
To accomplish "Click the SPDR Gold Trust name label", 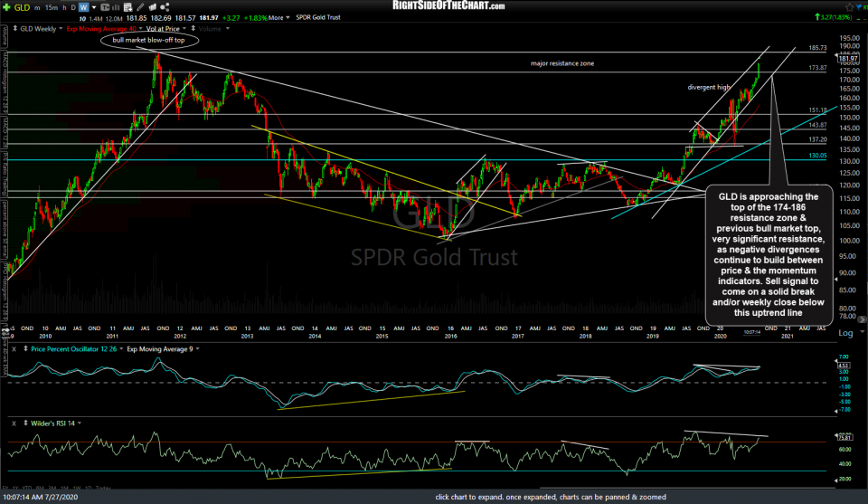I will (318, 18).
